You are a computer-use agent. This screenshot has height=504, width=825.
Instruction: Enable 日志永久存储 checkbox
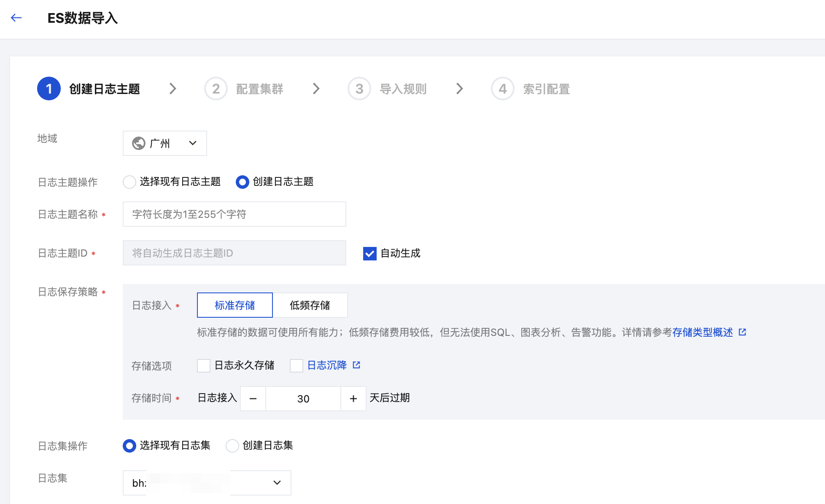coord(204,365)
